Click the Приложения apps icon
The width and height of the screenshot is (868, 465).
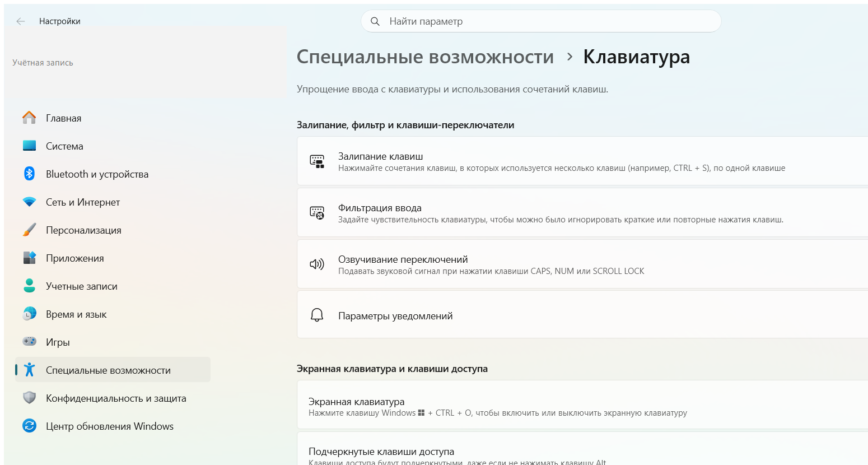pos(29,258)
